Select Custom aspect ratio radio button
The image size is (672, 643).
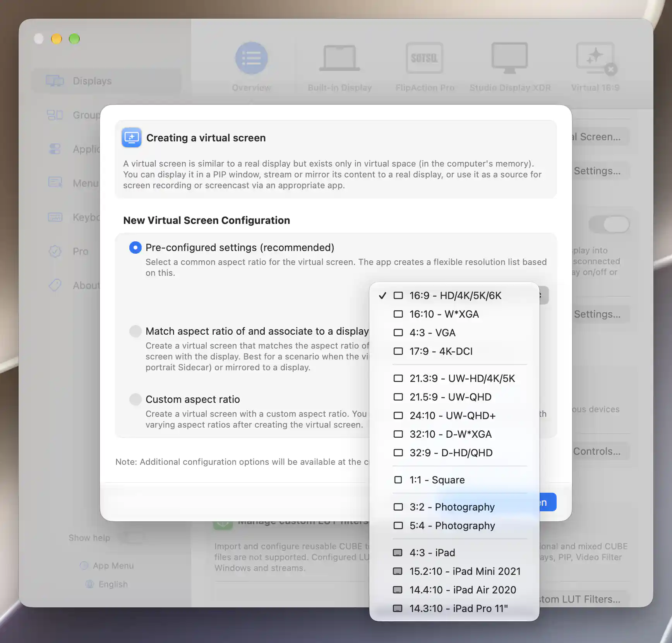click(x=135, y=399)
